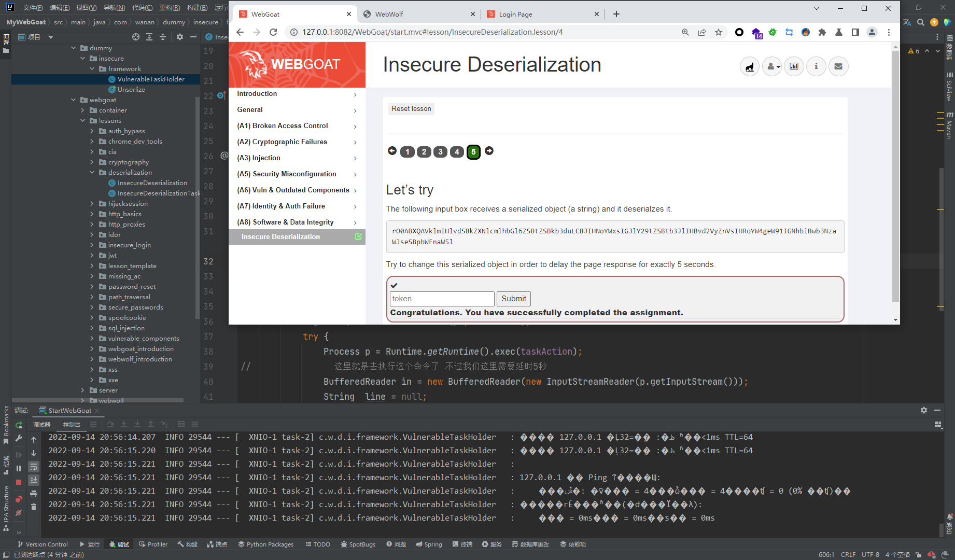
Task: Go to the previous lesson page arrow
Action: 392,151
